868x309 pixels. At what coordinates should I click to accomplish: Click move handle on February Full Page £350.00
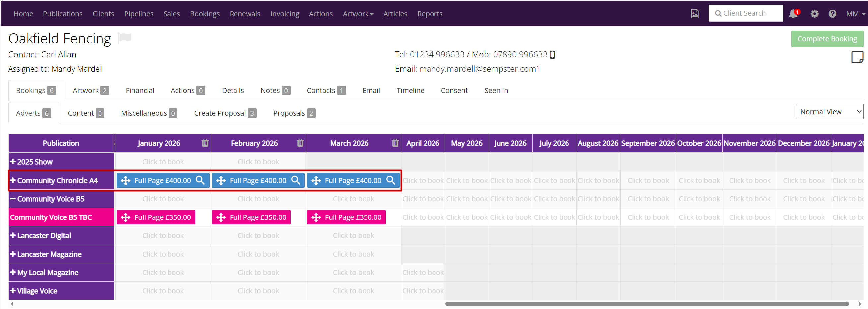pyautogui.click(x=221, y=217)
